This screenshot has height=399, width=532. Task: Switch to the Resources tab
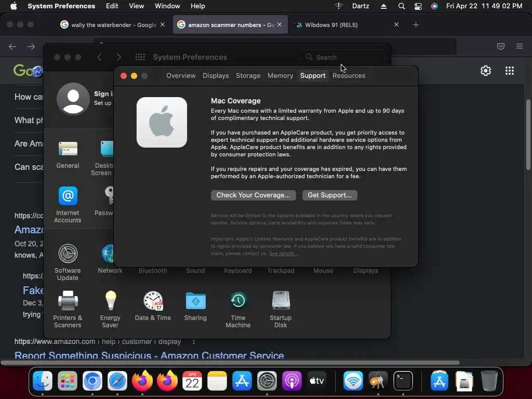click(349, 76)
